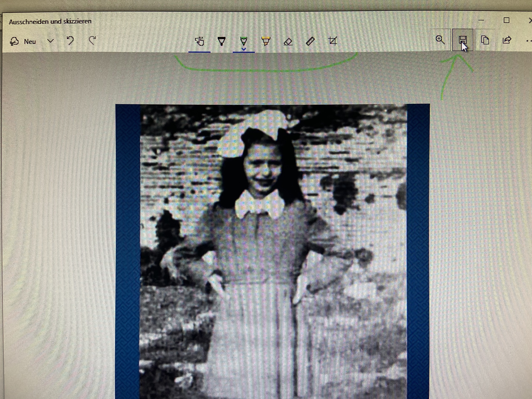Click the black-and-white photo of girl
This screenshot has height=399, width=532.
click(x=273, y=251)
